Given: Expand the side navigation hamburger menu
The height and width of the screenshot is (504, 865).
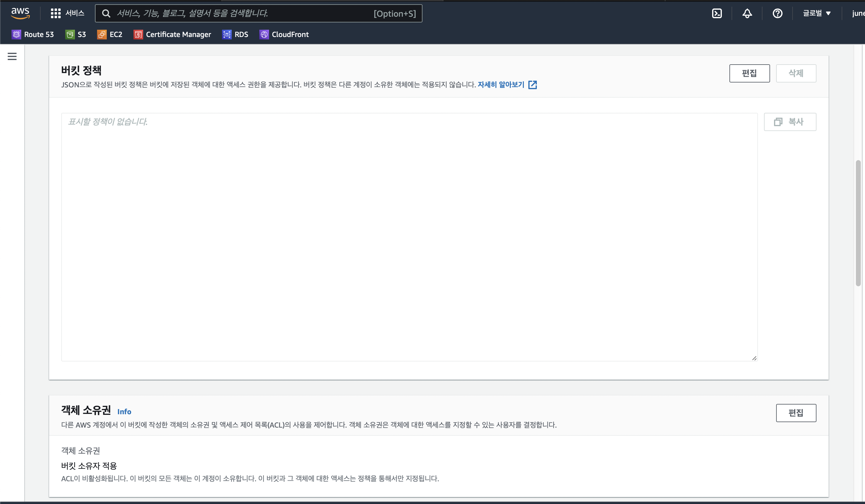Looking at the screenshot, I should point(12,56).
